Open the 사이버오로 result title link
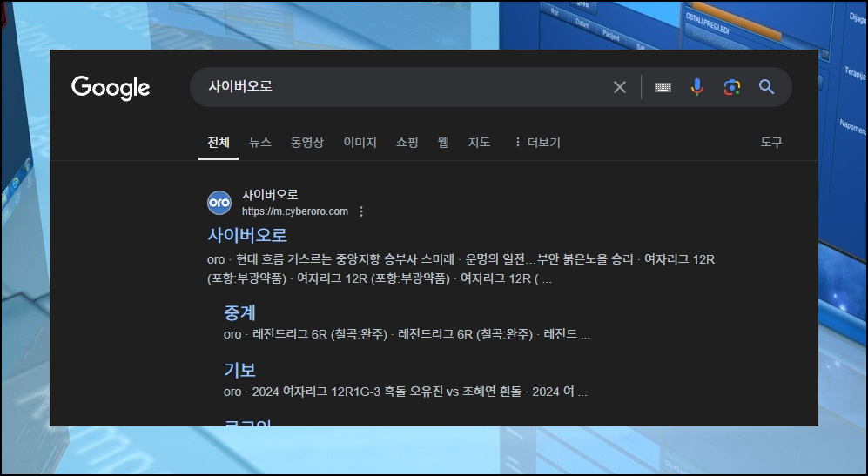868x476 pixels. 247,235
